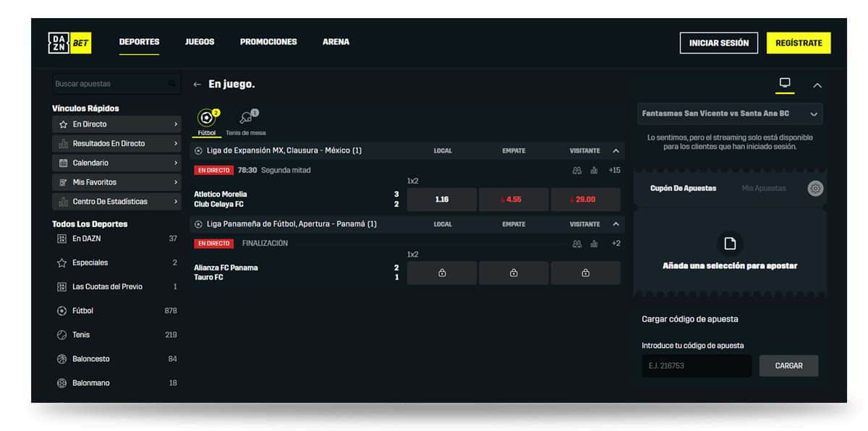
Task: Select the Fútbol sport filter icon
Action: 207,118
